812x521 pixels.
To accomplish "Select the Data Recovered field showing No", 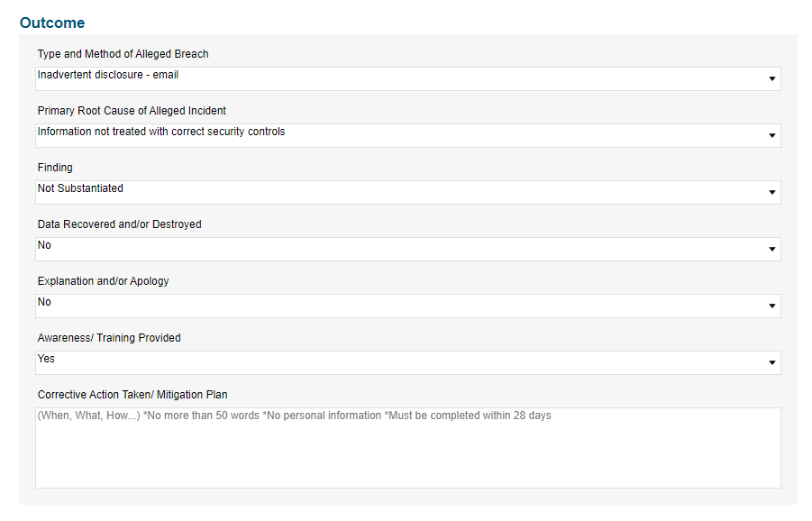I will coord(408,249).
